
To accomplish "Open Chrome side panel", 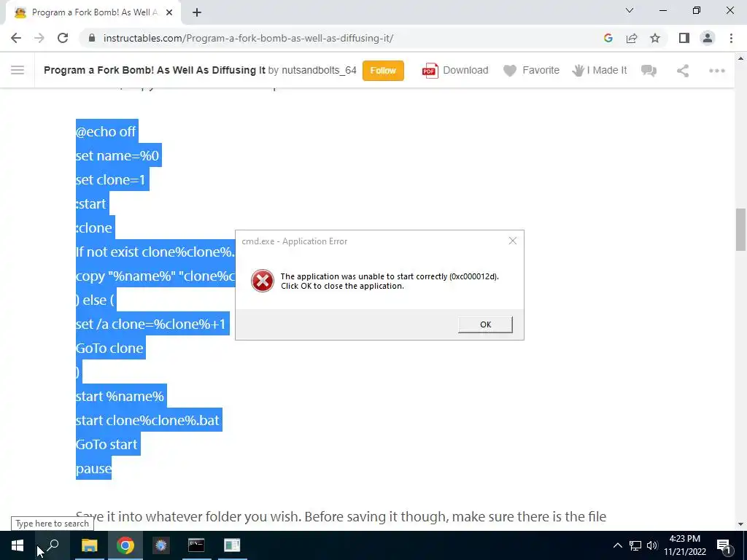I will pyautogui.click(x=684, y=38).
